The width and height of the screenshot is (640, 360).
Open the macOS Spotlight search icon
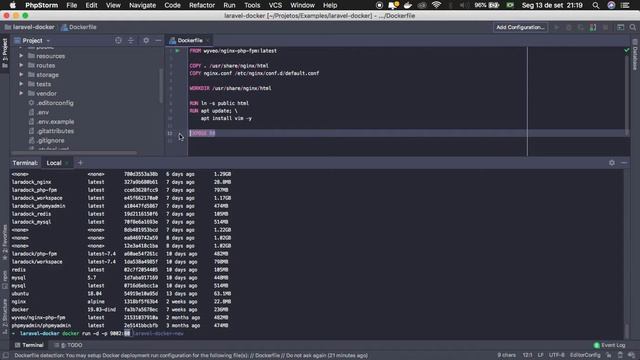[596, 5]
